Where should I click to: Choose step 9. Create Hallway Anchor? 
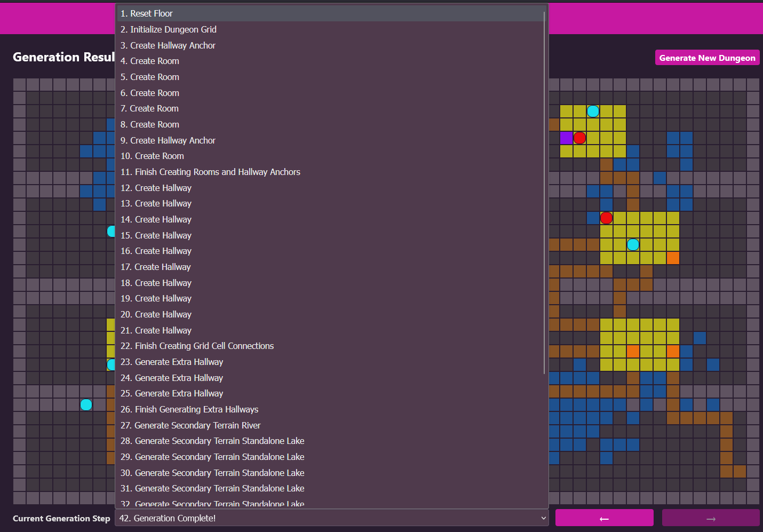331,140
